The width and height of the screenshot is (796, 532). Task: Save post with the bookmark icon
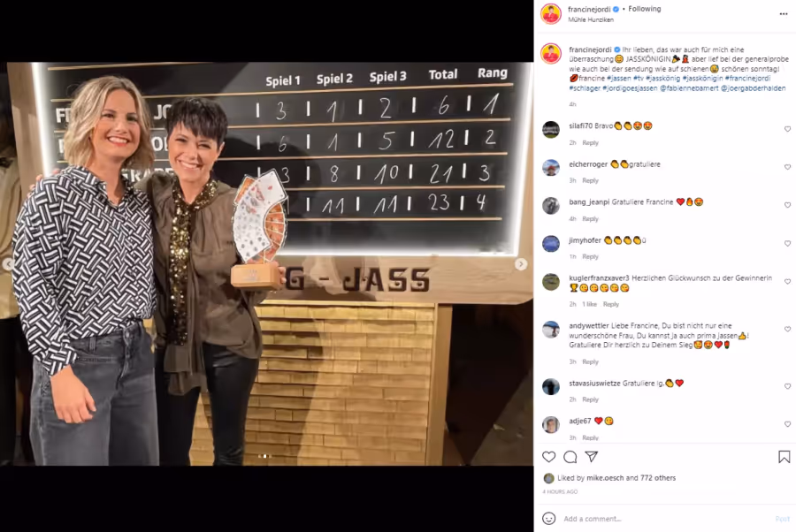[784, 457]
